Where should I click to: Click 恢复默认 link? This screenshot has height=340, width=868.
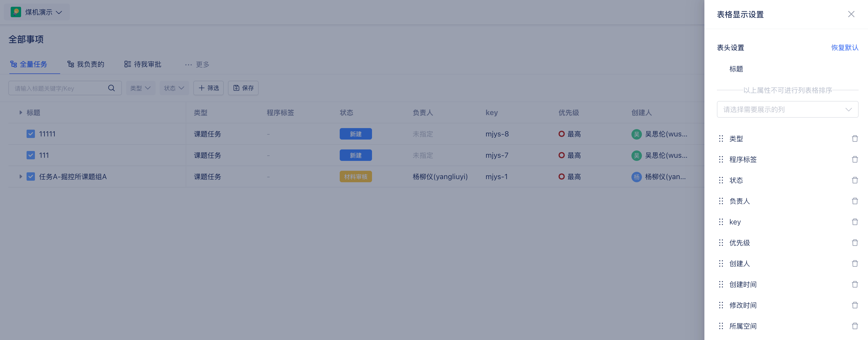coord(844,47)
